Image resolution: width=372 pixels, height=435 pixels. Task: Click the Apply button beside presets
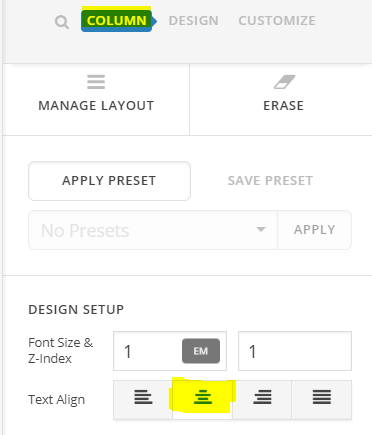tap(314, 230)
